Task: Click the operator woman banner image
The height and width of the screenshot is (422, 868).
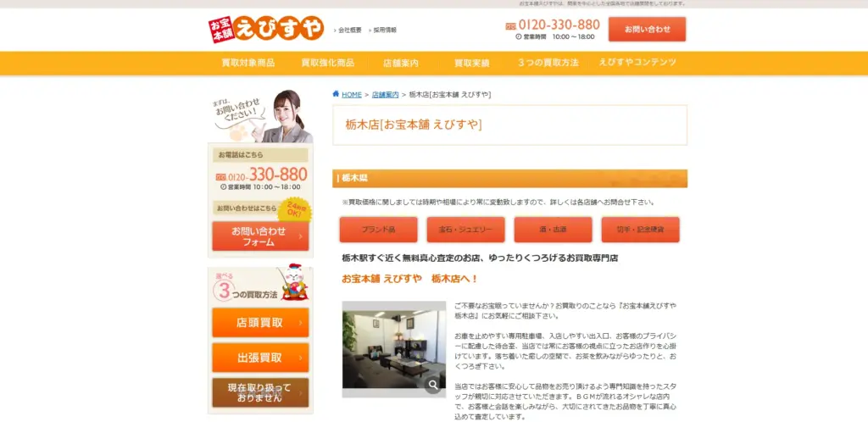Action: coord(260,116)
